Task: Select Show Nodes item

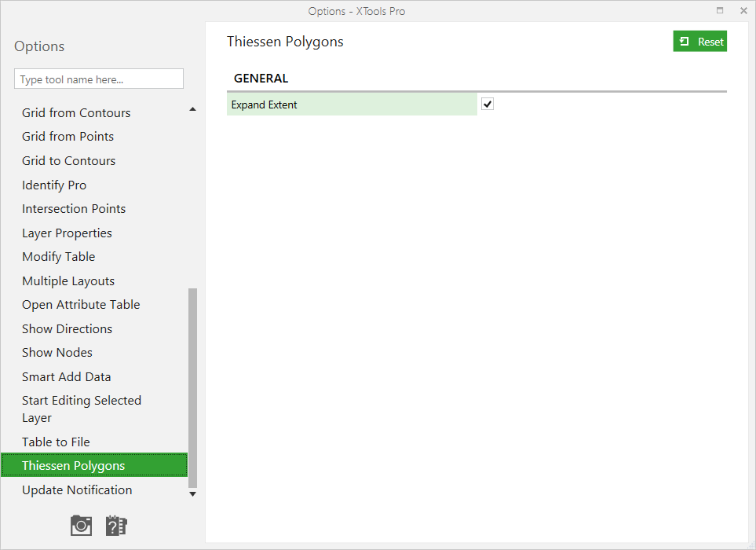Action: (57, 353)
